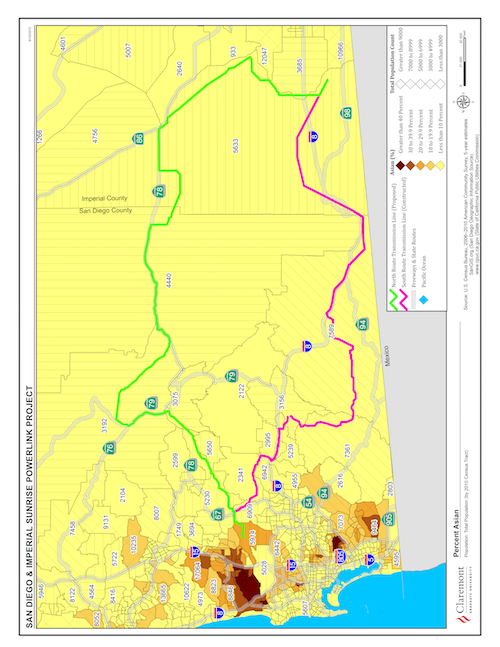Image resolution: width=500 pixels, height=647 pixels.
Task: Click the Total Population Count legend heading
Action: [392, 63]
